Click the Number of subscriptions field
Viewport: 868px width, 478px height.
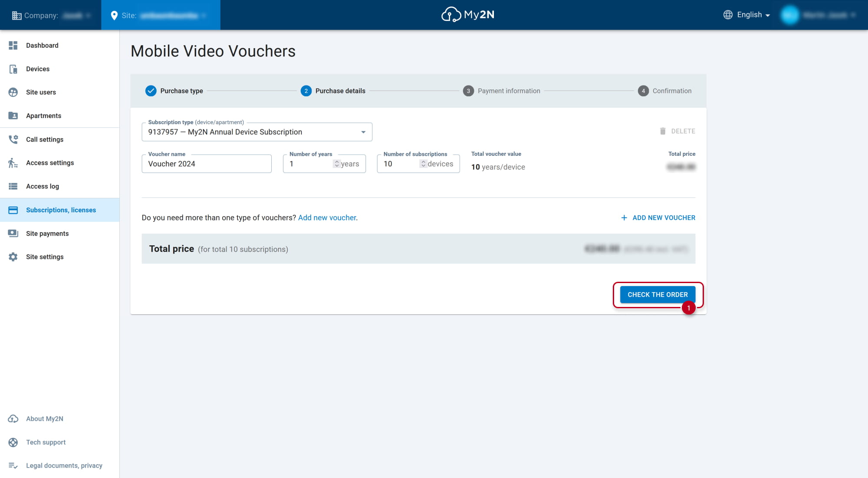pos(418,164)
